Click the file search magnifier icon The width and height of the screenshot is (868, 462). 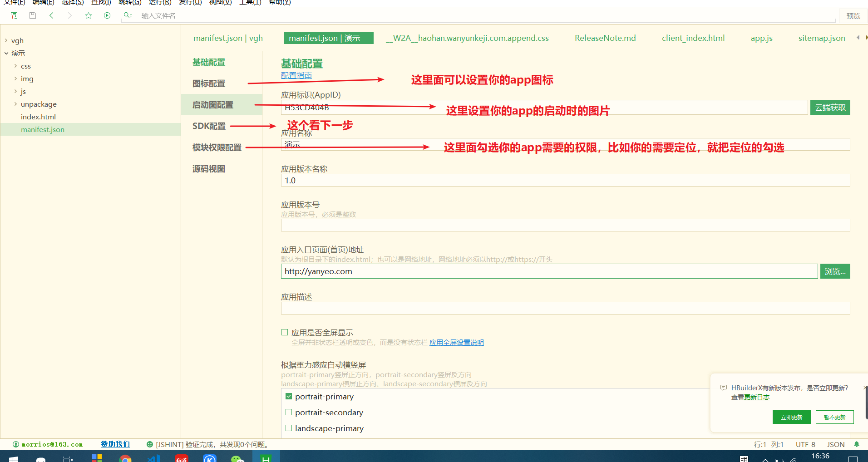[x=127, y=15]
